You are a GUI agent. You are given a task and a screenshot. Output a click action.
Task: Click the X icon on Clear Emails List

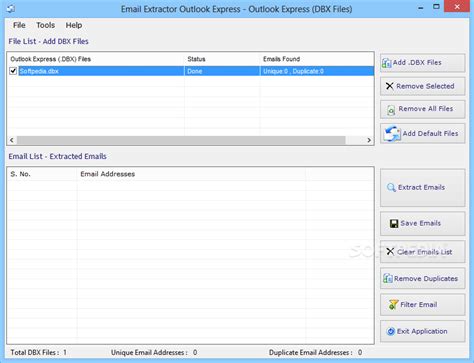pyautogui.click(x=390, y=251)
